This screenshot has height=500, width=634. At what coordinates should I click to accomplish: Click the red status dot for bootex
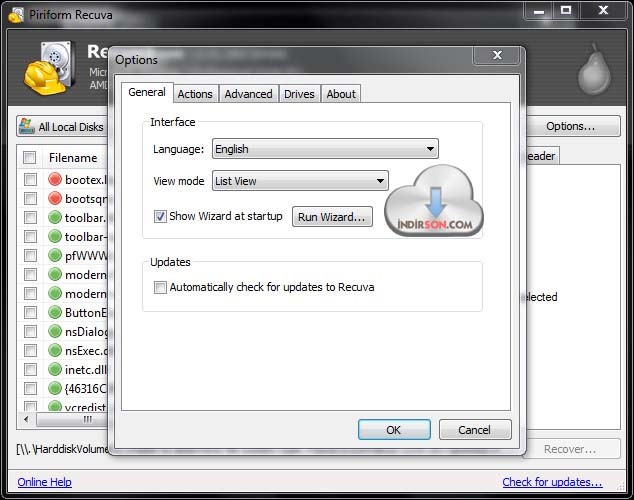coord(55,179)
